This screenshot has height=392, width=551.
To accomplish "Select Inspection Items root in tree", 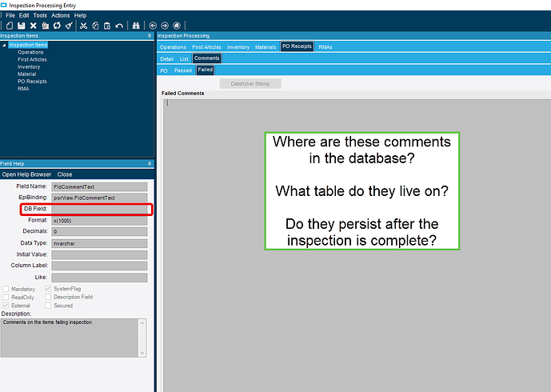I will click(x=28, y=45).
